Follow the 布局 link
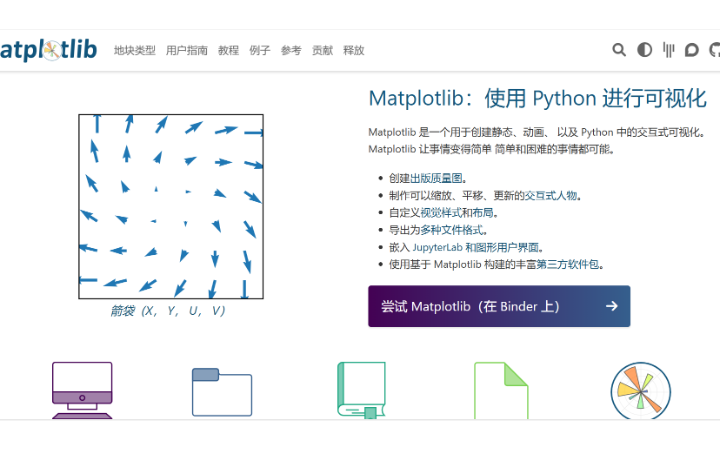This screenshot has width=720, height=450. point(482,213)
